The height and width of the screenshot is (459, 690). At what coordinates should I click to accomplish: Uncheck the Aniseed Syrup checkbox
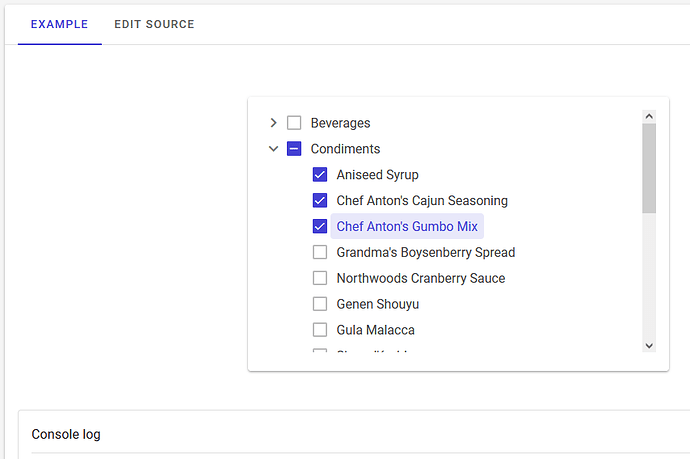click(320, 175)
